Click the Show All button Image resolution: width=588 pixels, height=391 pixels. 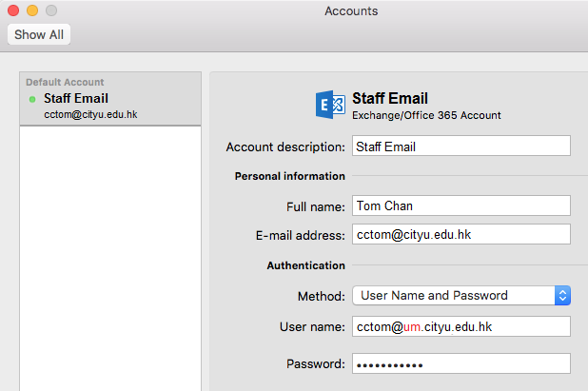[x=39, y=34]
